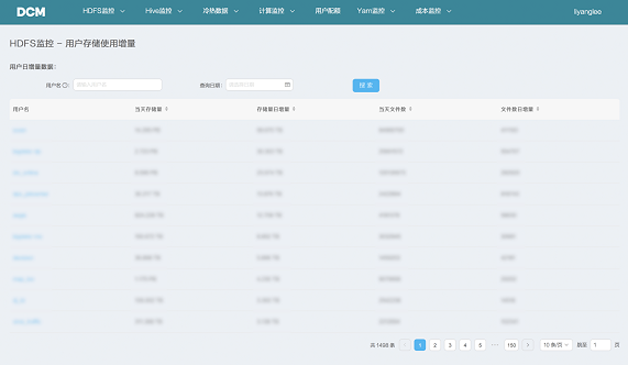This screenshot has width=628, height=367.
Task: Click the 存储量日增量 column header text
Action: (273, 109)
